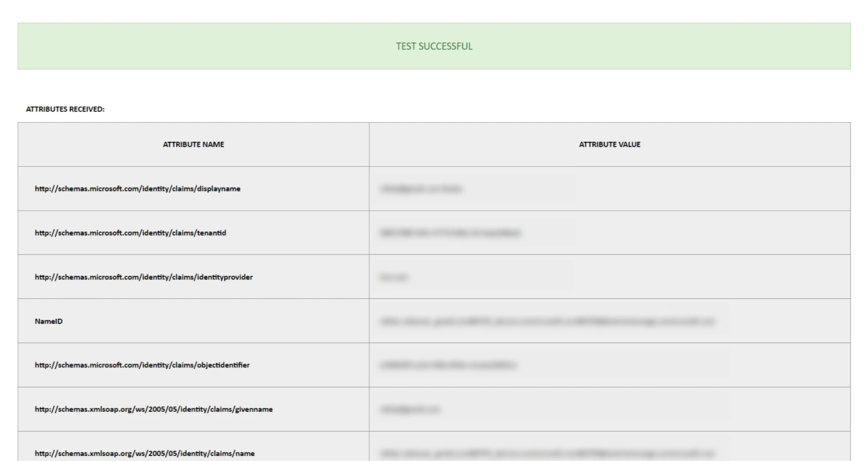Click the TEST SUCCESSFUL banner text
868x461 pixels.
pos(434,46)
